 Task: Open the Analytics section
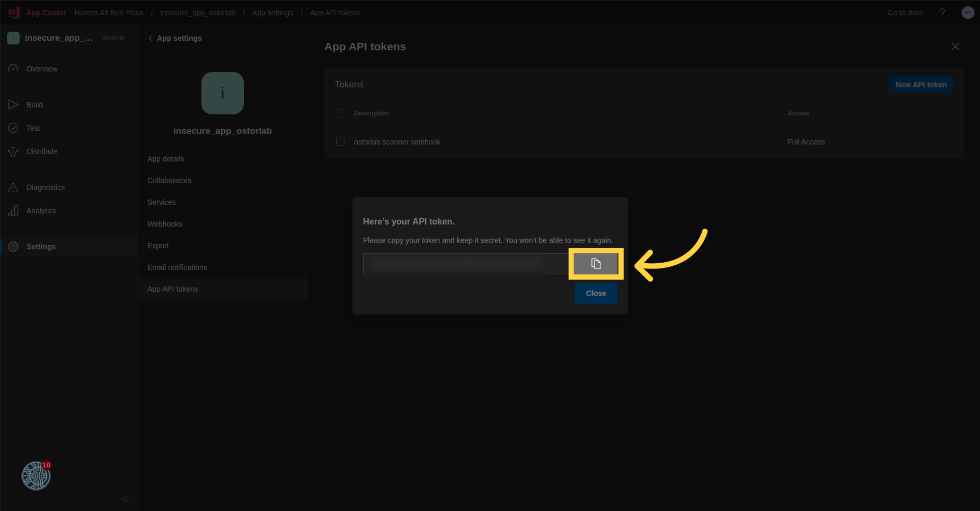click(x=41, y=211)
